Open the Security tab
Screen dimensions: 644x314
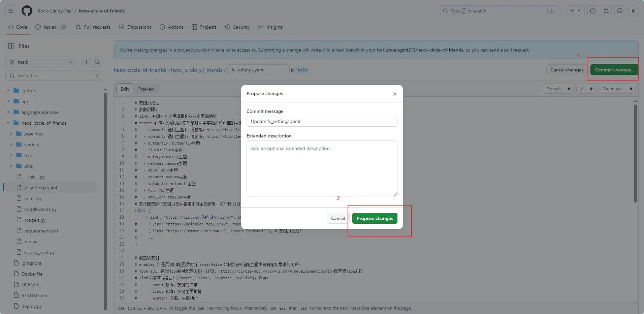pos(237,27)
